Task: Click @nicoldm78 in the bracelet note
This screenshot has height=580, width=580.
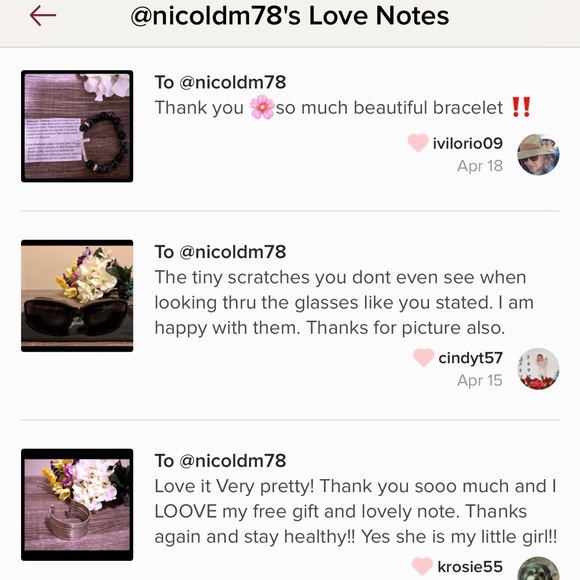Action: [x=233, y=82]
